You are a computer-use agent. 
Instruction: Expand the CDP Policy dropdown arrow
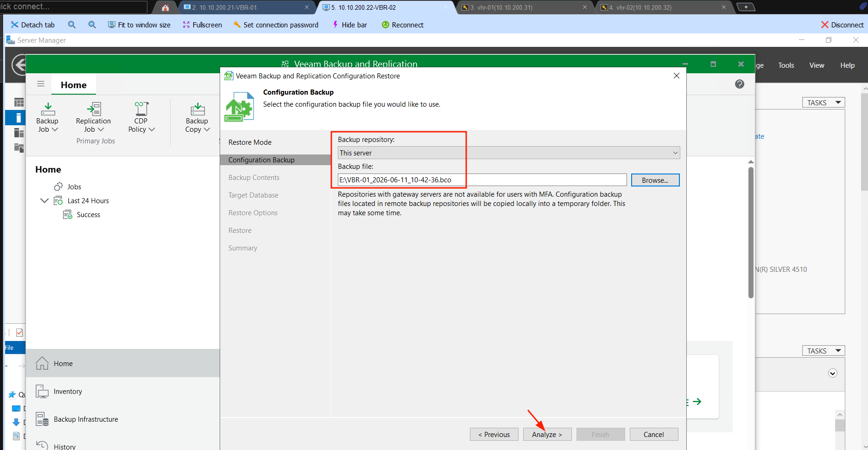152,129
